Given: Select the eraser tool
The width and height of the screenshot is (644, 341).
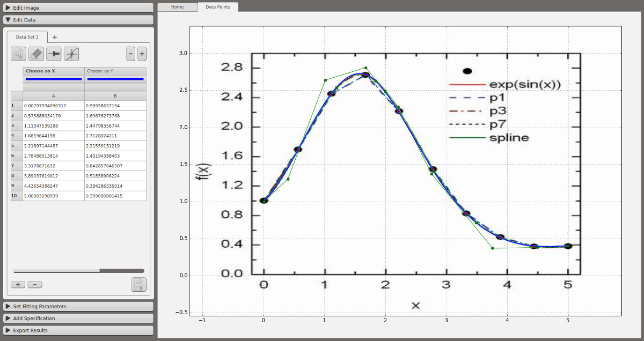Looking at the screenshot, I should [36, 54].
